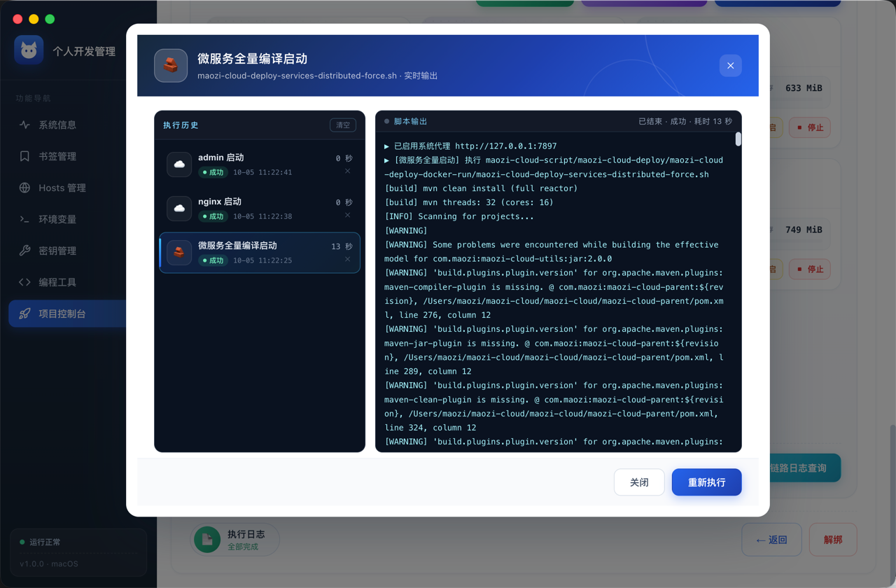This screenshot has height=588, width=896.
Task: Select the admin 启动 history entry
Action: click(x=260, y=164)
